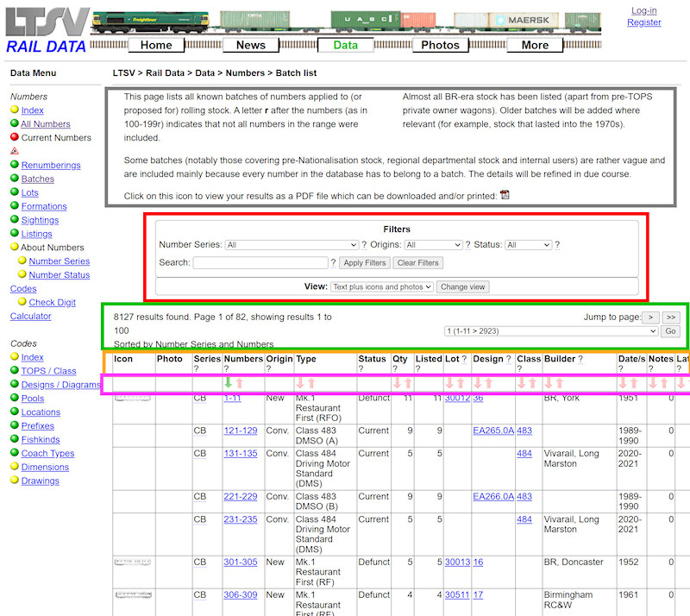Switch to the Photos tab
Image resolution: width=690 pixels, height=616 pixels.
[440, 45]
